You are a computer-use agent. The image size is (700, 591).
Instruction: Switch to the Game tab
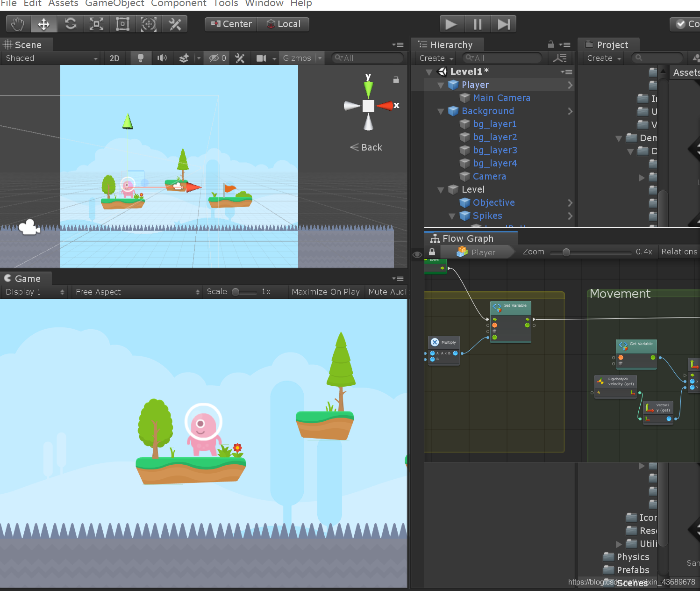[x=26, y=279]
